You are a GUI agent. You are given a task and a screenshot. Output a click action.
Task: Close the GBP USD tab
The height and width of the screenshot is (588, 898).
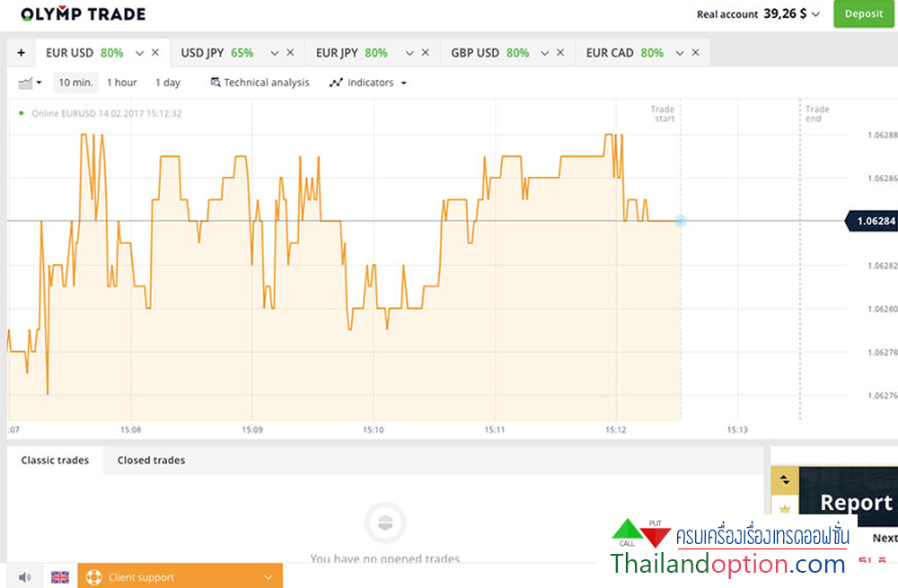(x=560, y=53)
